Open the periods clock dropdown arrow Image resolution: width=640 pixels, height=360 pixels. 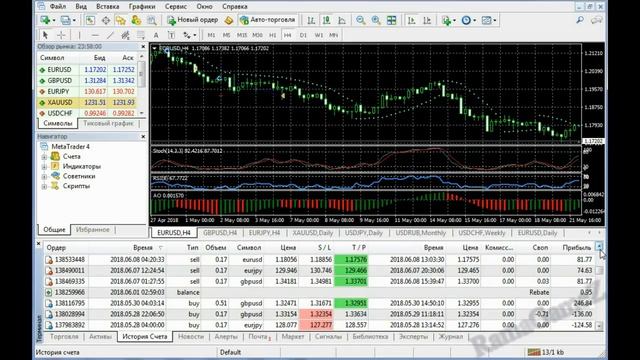click(x=475, y=20)
